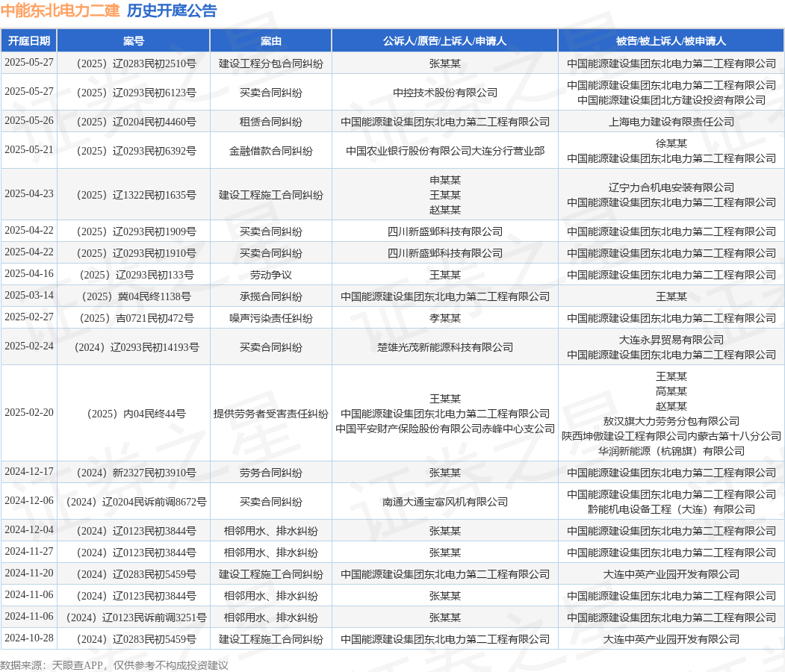
Task: Click plaintiff 中国农业银行股份有限公司大连分行营业部
Action: coord(445,151)
